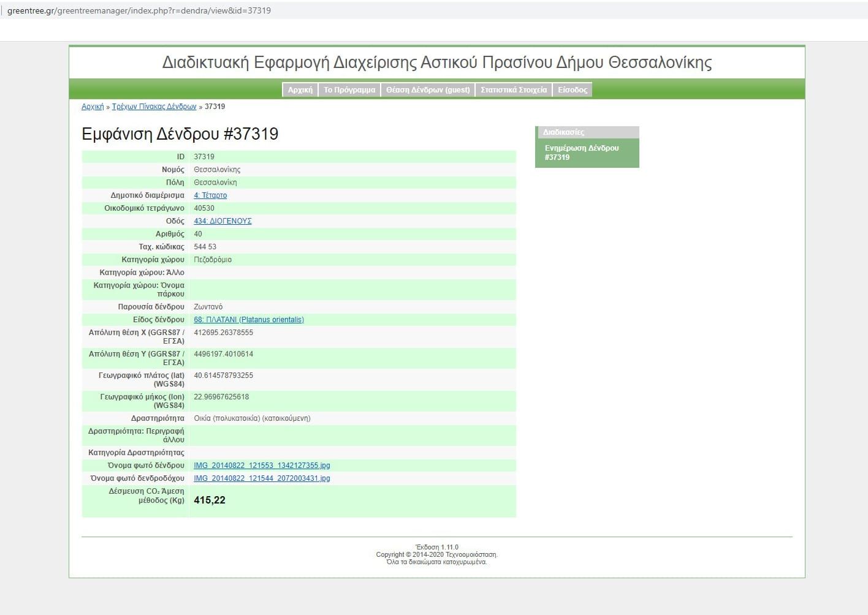
Task: Select the Στατιστικά Στοιχεία menu item
Action: point(514,90)
